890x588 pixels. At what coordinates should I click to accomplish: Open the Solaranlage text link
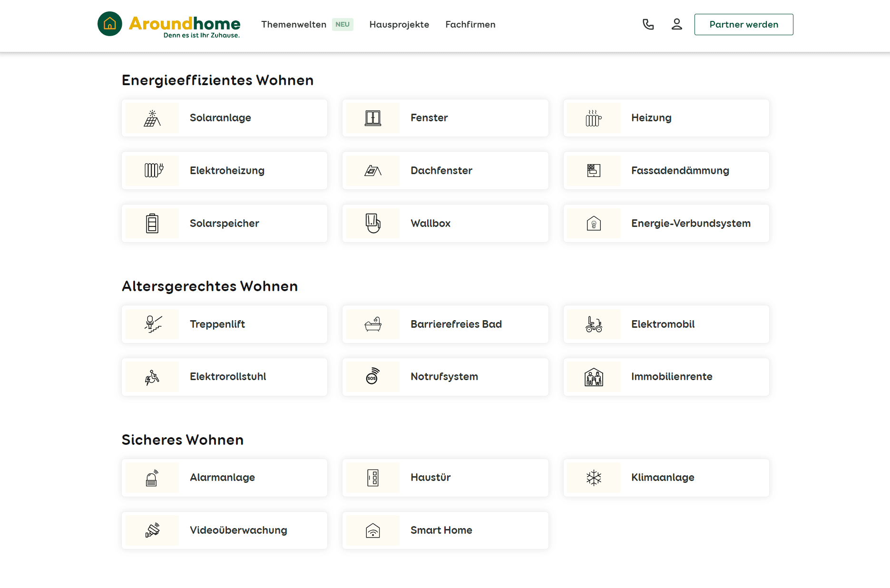coord(220,118)
